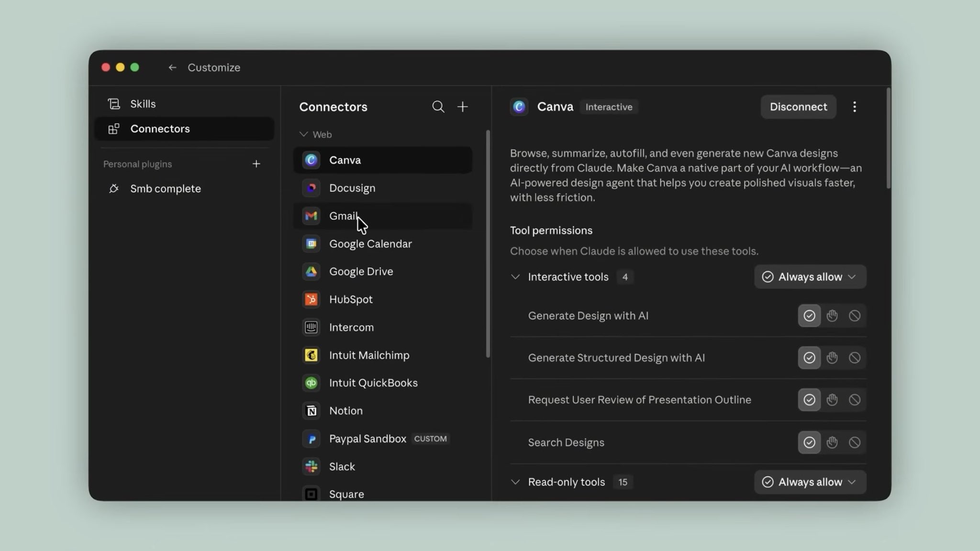Screen dimensions: 980x551
Task: Block Request User Review of Presentation Outline
Action: (x=855, y=400)
